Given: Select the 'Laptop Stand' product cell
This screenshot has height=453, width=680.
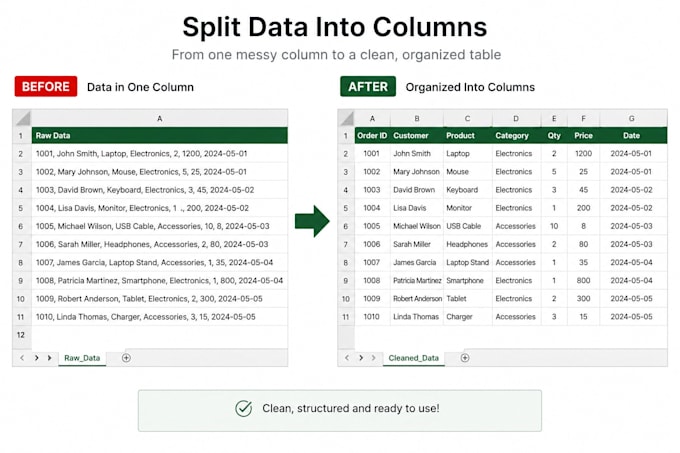Looking at the screenshot, I should 468,263.
